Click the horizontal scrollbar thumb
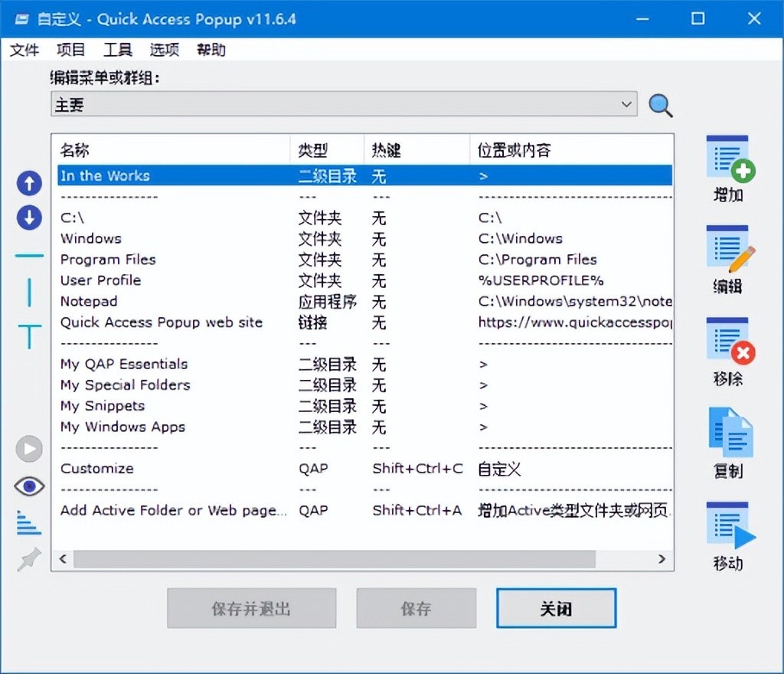Screen dimensions: 784x674 (x=335, y=558)
